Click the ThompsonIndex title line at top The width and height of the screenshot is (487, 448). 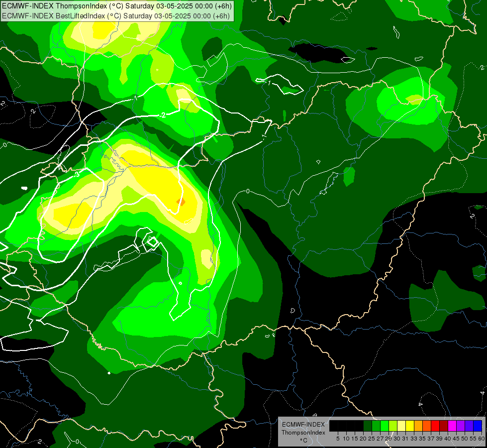[116, 6]
